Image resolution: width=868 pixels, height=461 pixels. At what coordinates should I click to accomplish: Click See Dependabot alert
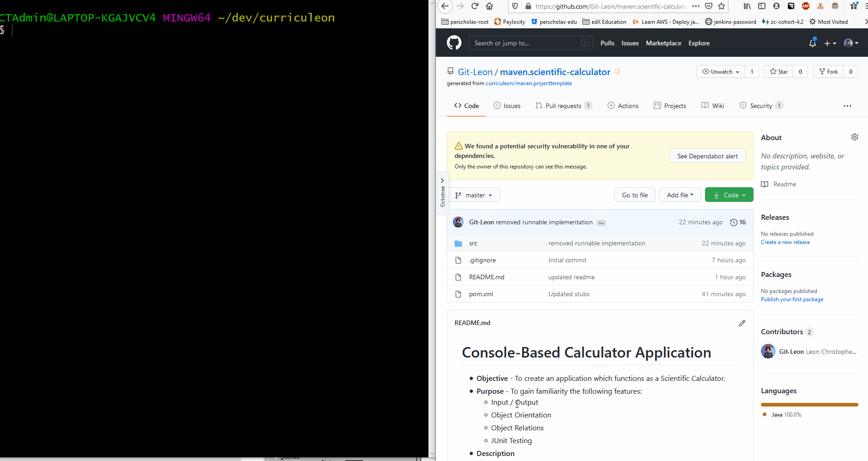707,156
